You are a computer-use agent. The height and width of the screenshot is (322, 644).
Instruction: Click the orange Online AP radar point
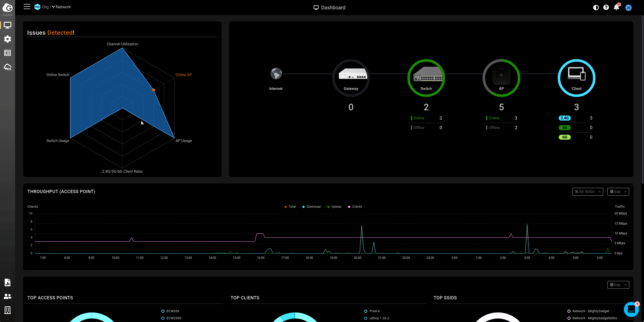coord(154,90)
